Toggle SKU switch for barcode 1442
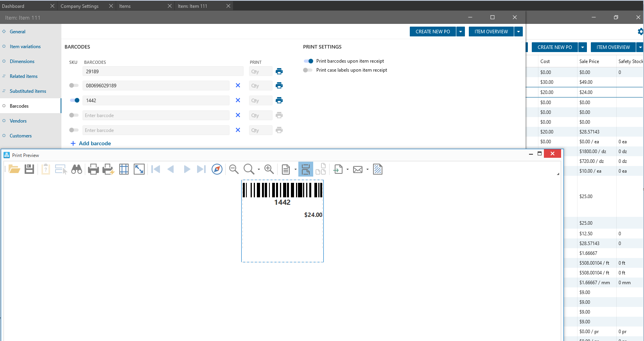 [x=74, y=100]
